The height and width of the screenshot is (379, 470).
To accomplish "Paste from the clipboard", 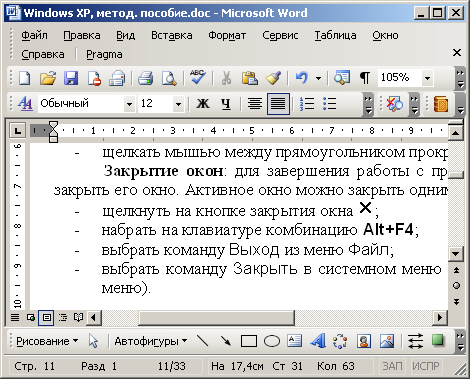I will coord(250,78).
